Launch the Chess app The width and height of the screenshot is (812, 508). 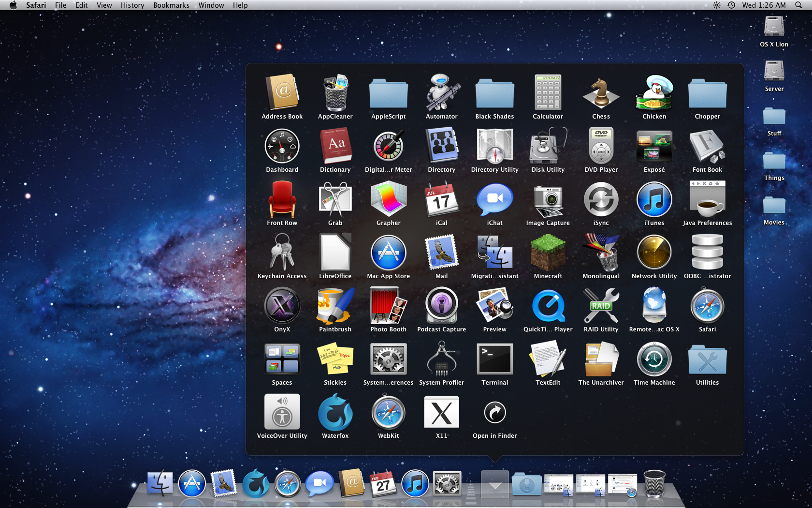601,92
